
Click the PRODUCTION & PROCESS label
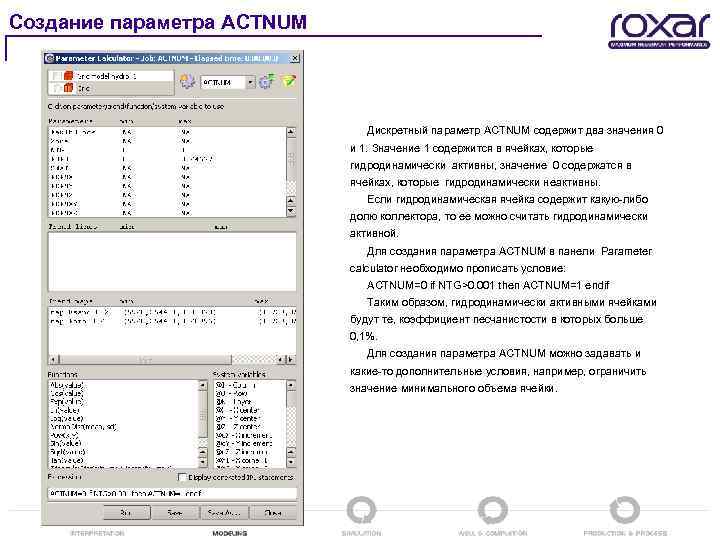[x=625, y=533]
